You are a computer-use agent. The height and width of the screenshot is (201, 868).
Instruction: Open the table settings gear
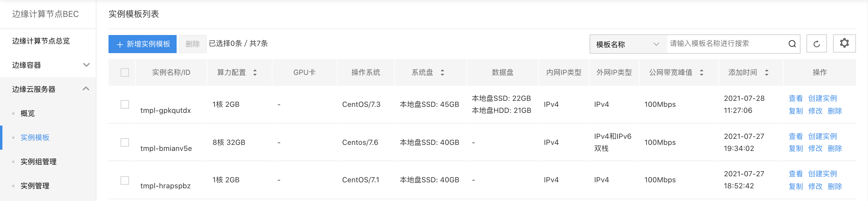(844, 43)
